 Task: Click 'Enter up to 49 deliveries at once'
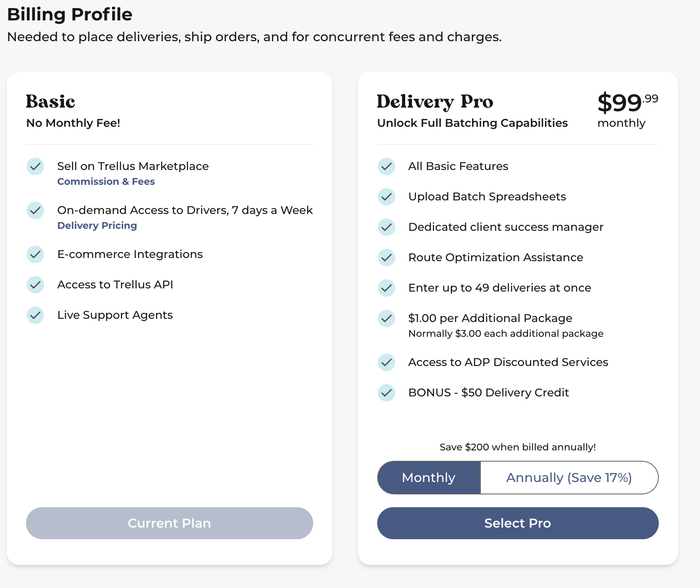pyautogui.click(x=500, y=288)
